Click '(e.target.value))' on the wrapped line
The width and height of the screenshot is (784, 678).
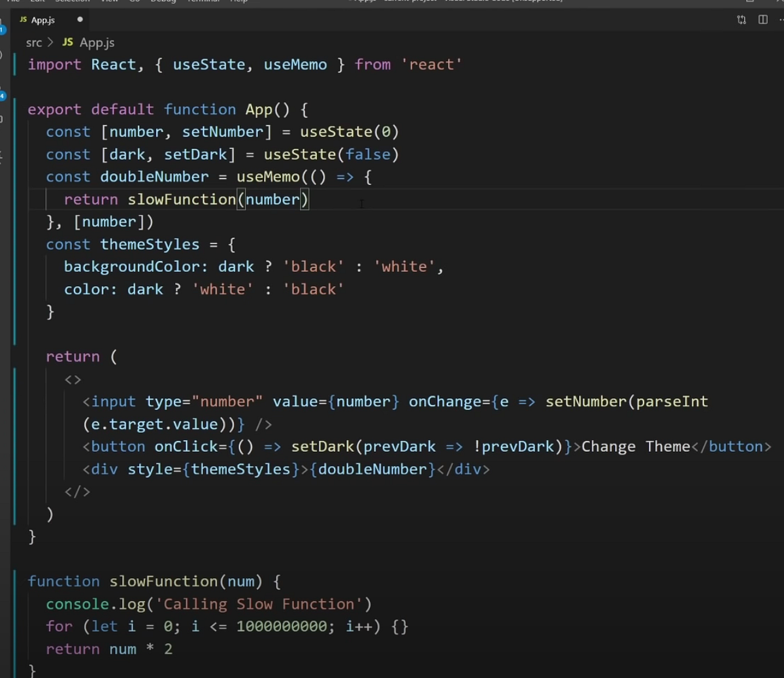[159, 424]
